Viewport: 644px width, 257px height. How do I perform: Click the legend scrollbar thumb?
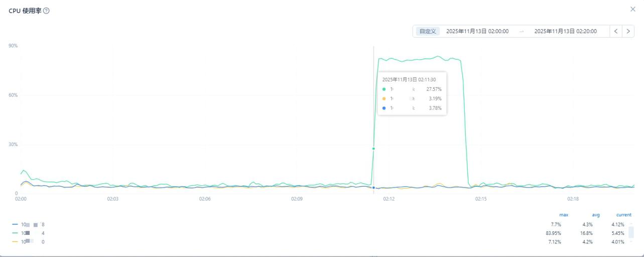pos(631,232)
